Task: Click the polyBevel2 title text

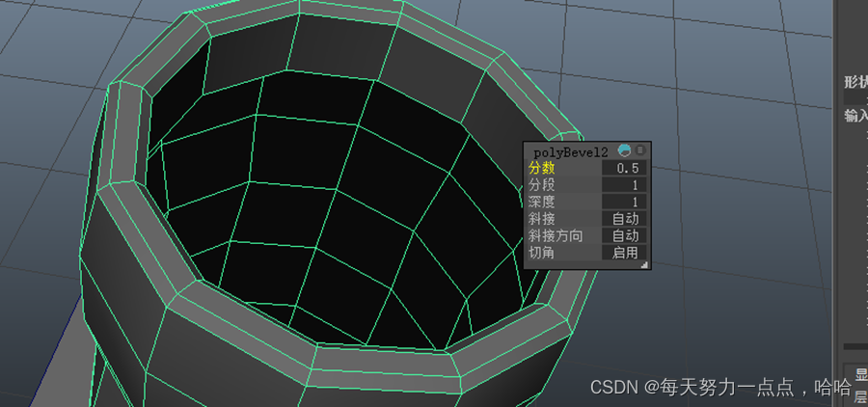Action: (571, 151)
